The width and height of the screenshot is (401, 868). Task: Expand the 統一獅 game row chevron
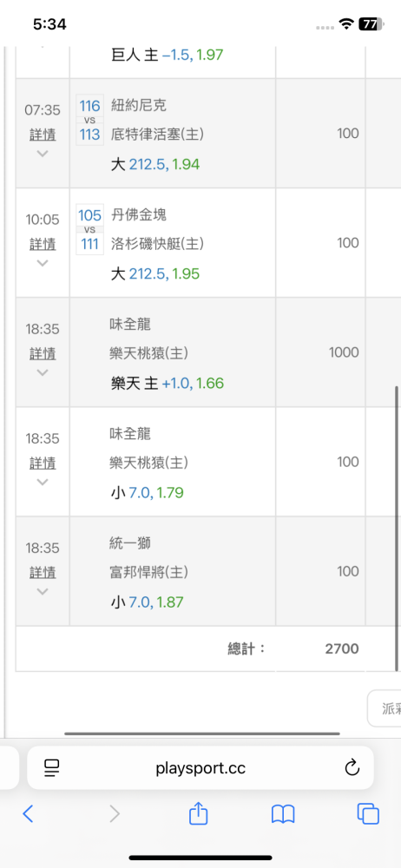43,592
